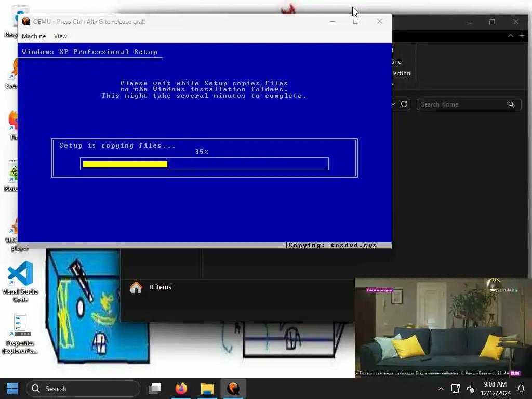Expand the address bar dropdown in File Explorer
Viewport: 532px width, 399px height.
(394, 104)
